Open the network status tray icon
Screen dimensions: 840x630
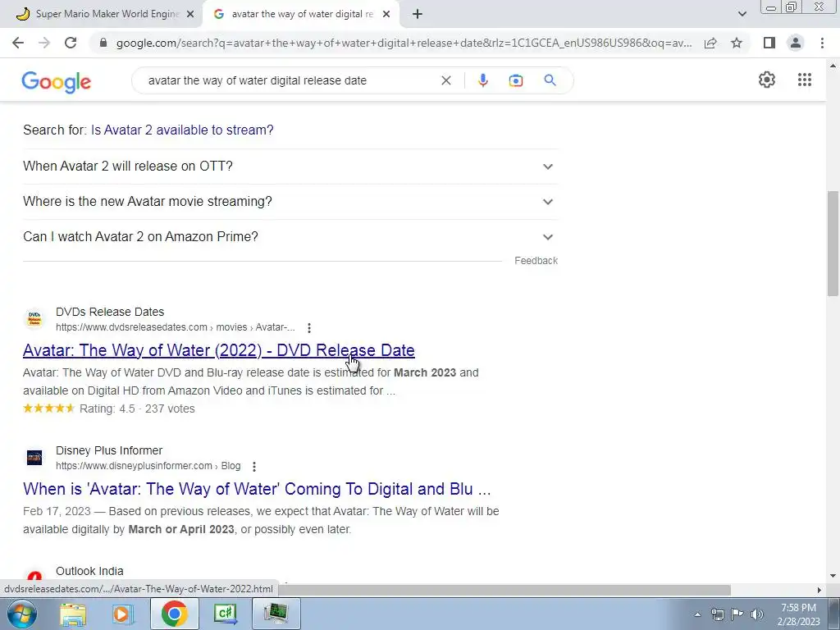(x=717, y=614)
